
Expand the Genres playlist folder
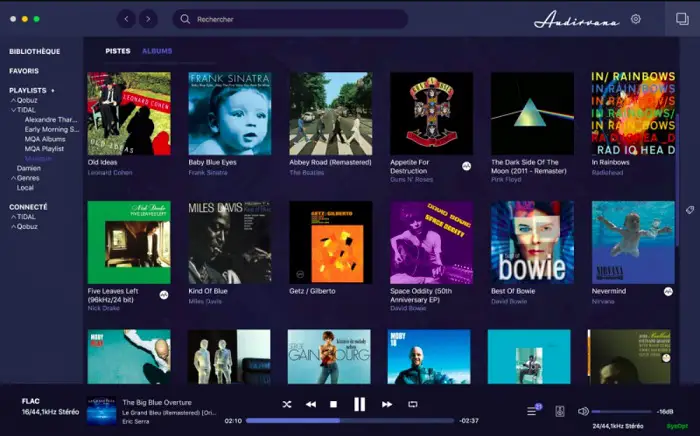coord(13,178)
